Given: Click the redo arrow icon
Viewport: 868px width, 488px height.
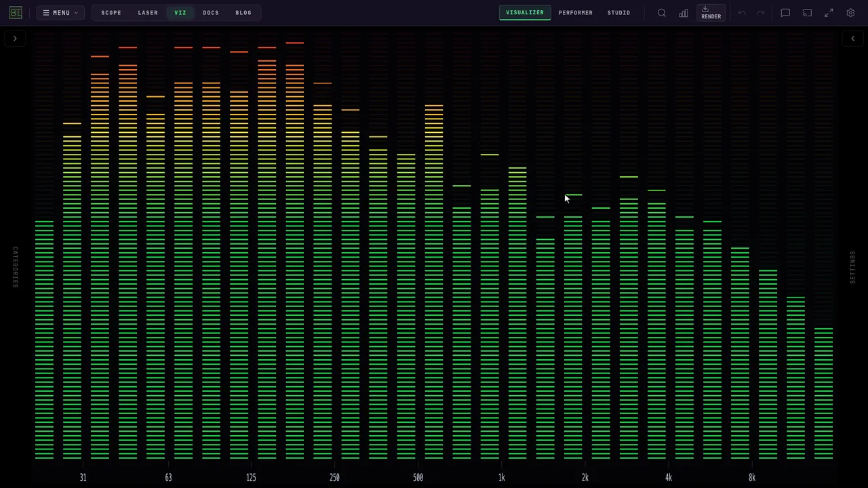Looking at the screenshot, I should pos(761,13).
